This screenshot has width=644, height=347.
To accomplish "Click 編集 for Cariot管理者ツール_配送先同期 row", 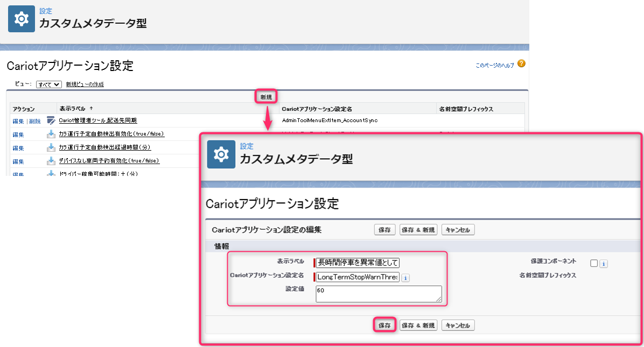I will pos(18,121).
